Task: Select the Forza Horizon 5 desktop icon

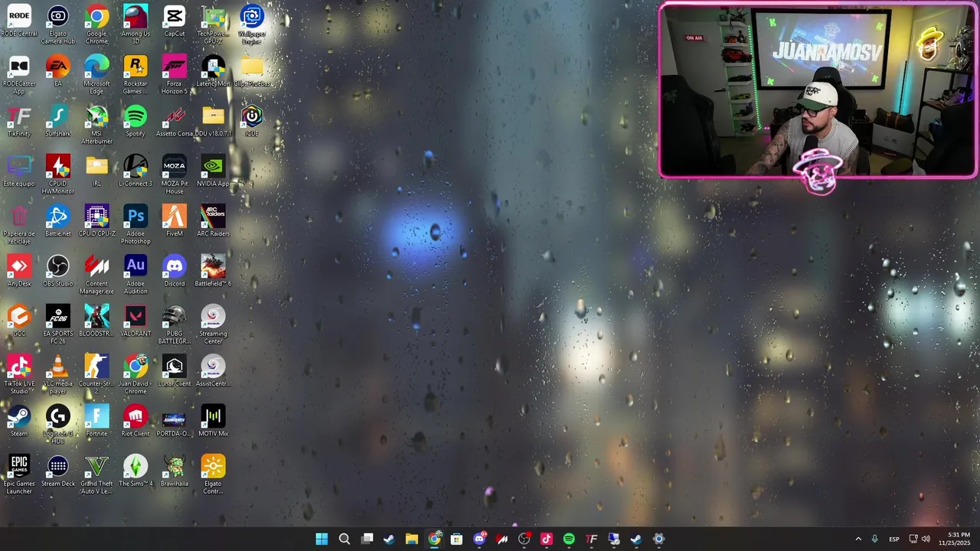Action: [x=175, y=75]
